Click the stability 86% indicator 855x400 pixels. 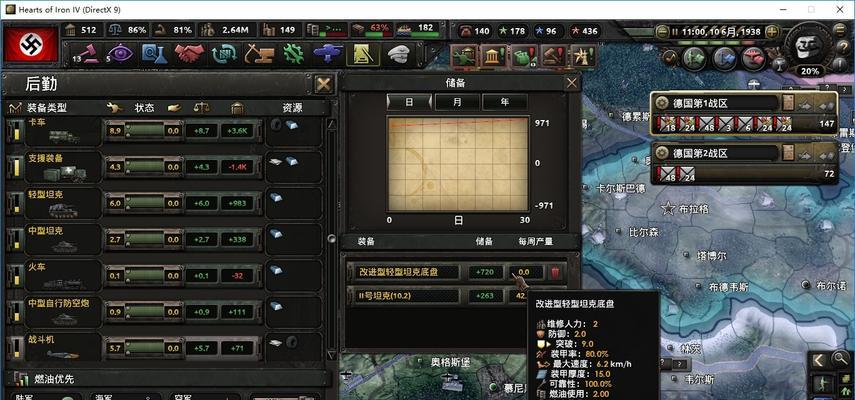(x=128, y=30)
